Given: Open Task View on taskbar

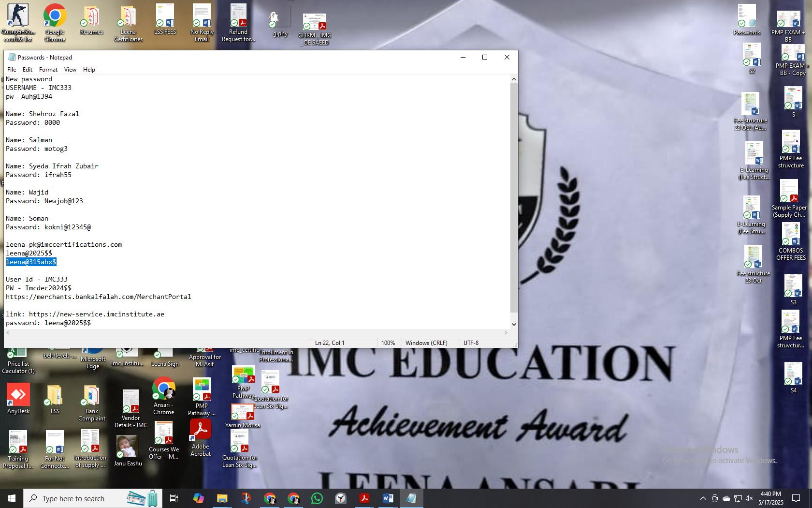Looking at the screenshot, I should click(174, 498).
